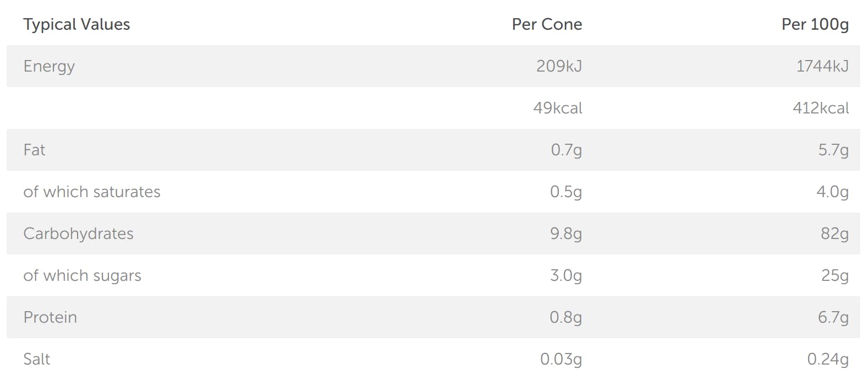Image resolution: width=868 pixels, height=391 pixels.
Task: Select the Energy row label
Action: 49,66
